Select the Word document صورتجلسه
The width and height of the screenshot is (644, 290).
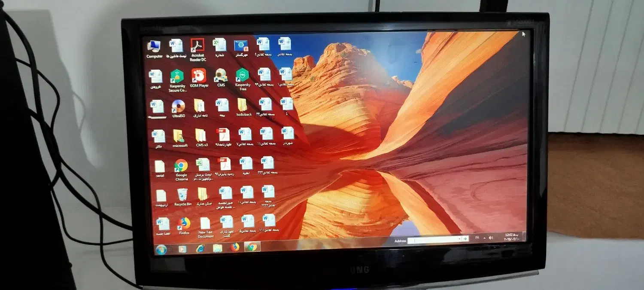(225, 198)
